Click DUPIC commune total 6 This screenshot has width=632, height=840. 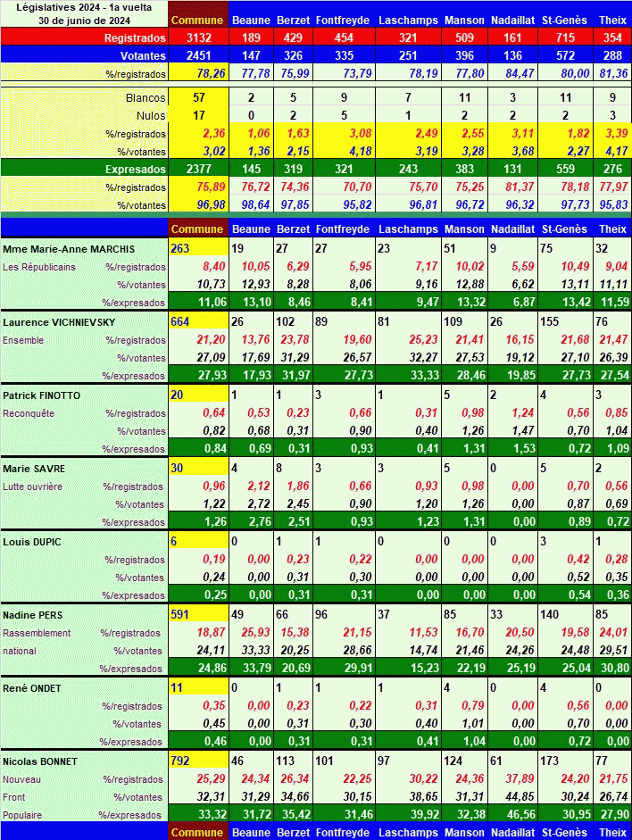click(174, 542)
